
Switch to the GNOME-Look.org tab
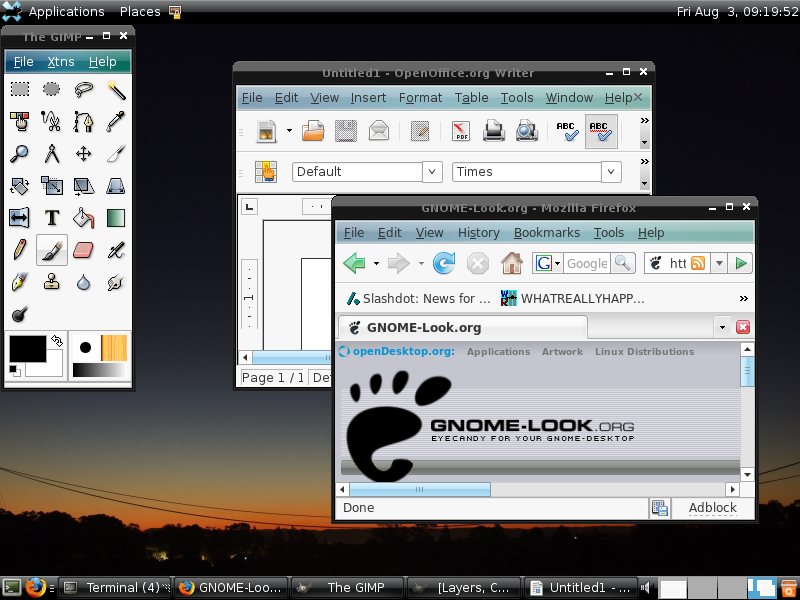click(463, 328)
